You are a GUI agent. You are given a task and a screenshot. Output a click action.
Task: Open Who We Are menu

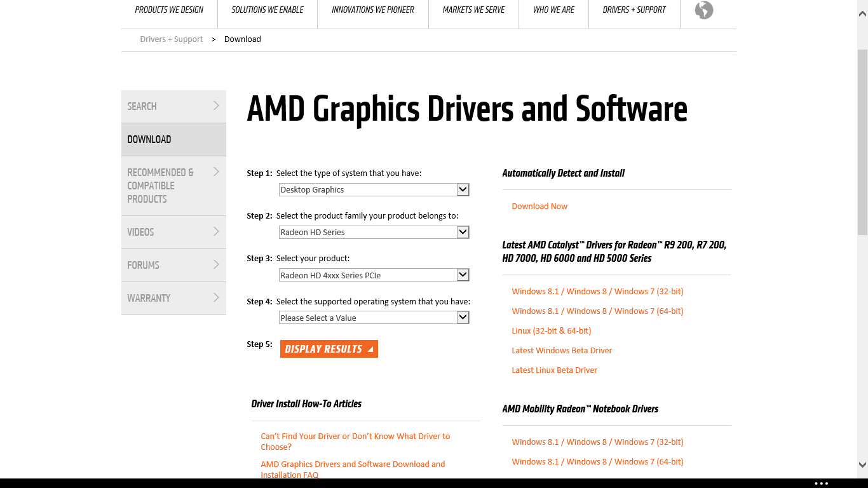[x=554, y=10]
